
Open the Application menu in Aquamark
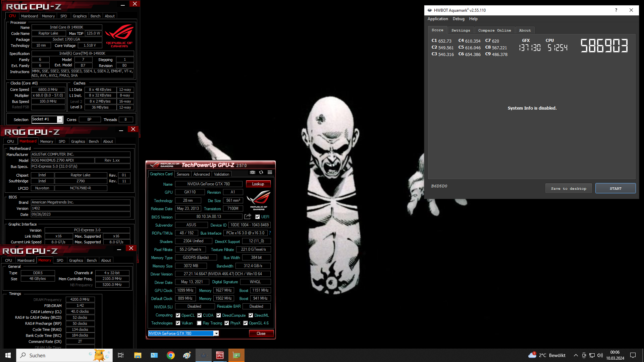tap(438, 19)
